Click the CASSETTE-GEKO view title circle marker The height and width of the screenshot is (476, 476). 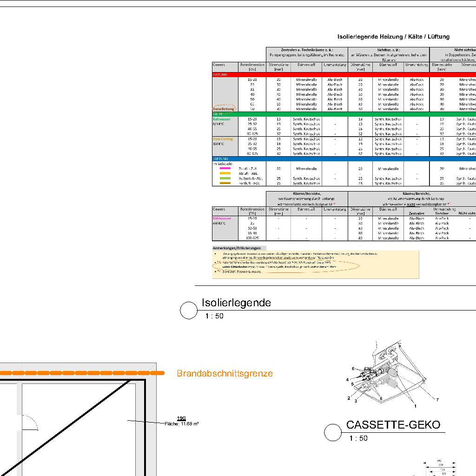[x=333, y=432]
